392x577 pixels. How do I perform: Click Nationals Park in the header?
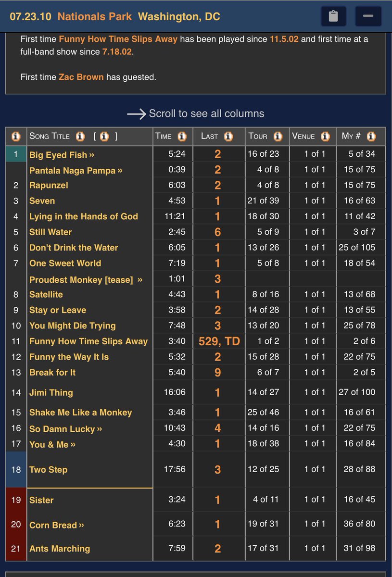pyautogui.click(x=95, y=16)
